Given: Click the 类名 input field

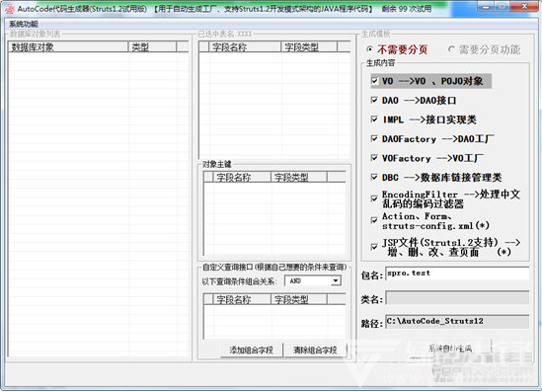Looking at the screenshot, I should click(457, 298).
